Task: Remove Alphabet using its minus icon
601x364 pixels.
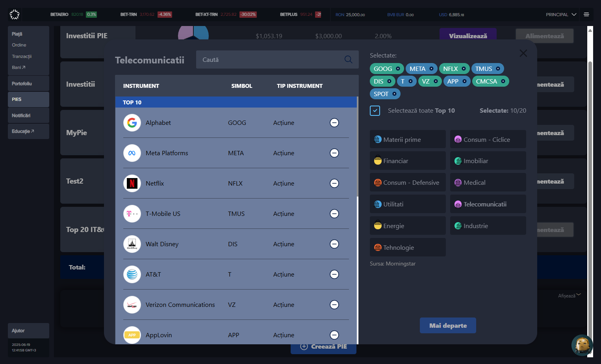Action: (334, 123)
